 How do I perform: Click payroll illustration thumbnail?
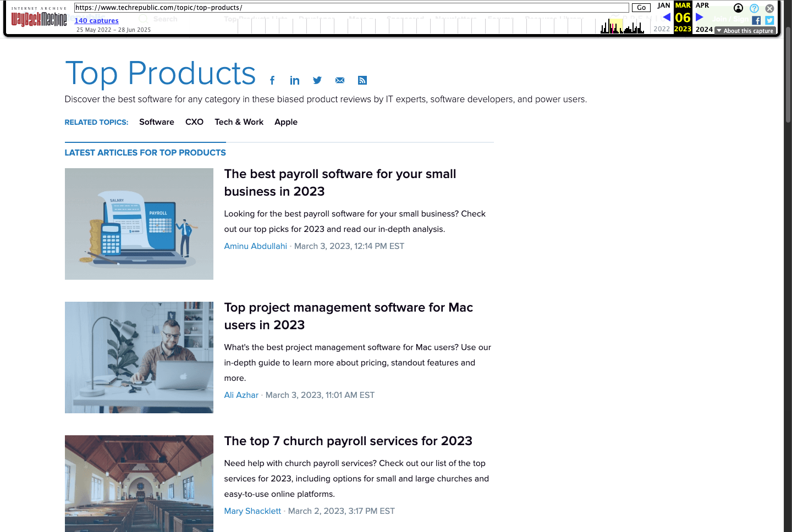pos(139,224)
